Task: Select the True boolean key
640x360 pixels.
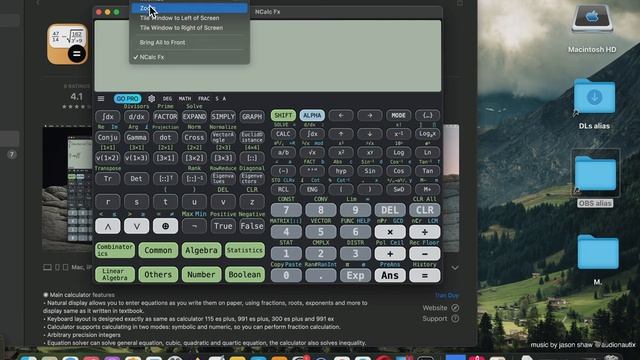Action: coord(223,226)
